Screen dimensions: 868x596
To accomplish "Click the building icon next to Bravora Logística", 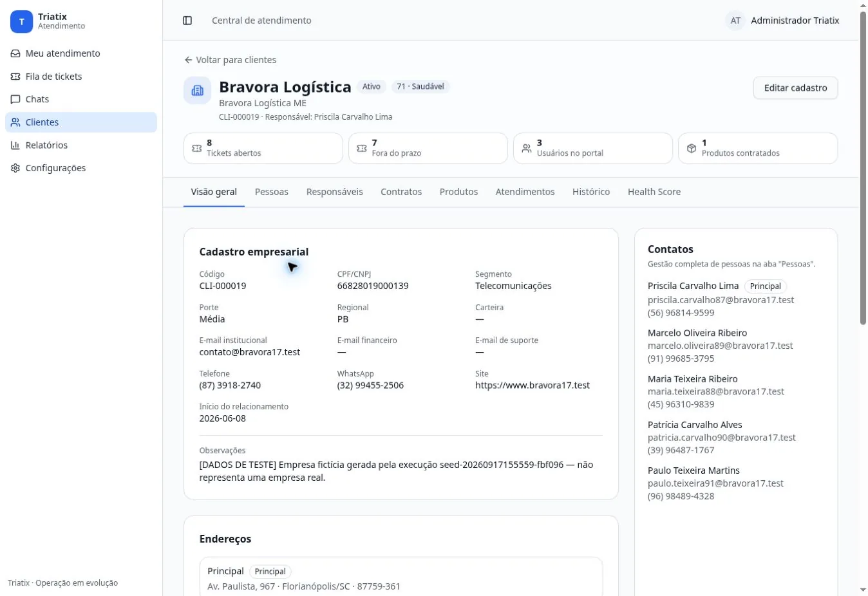I will (198, 91).
